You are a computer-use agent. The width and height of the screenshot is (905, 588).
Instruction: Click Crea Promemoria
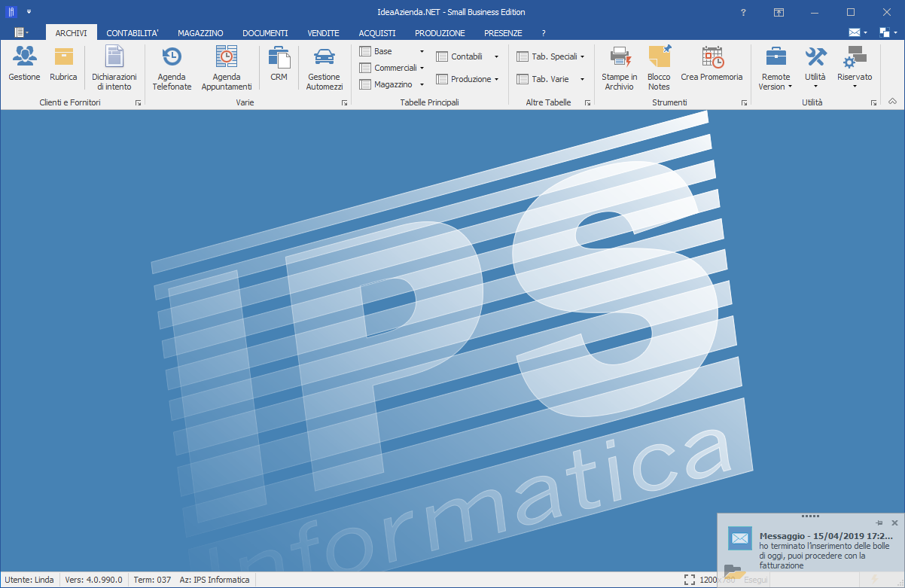(712, 65)
